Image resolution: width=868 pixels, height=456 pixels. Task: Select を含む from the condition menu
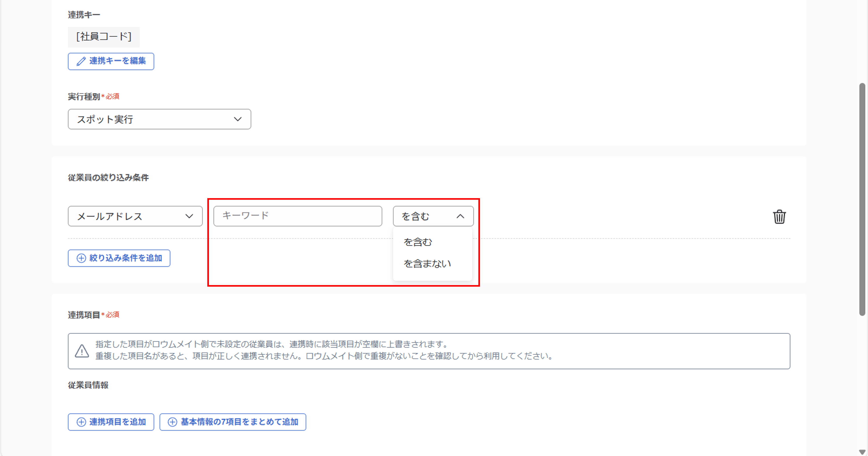418,242
